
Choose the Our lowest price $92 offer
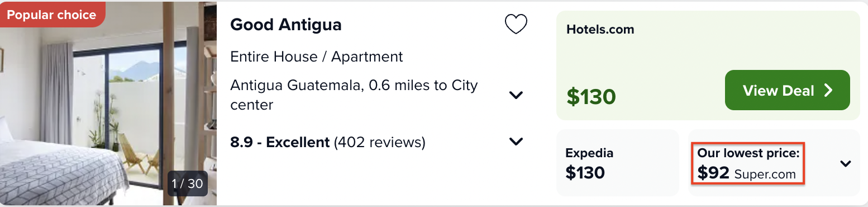click(748, 164)
